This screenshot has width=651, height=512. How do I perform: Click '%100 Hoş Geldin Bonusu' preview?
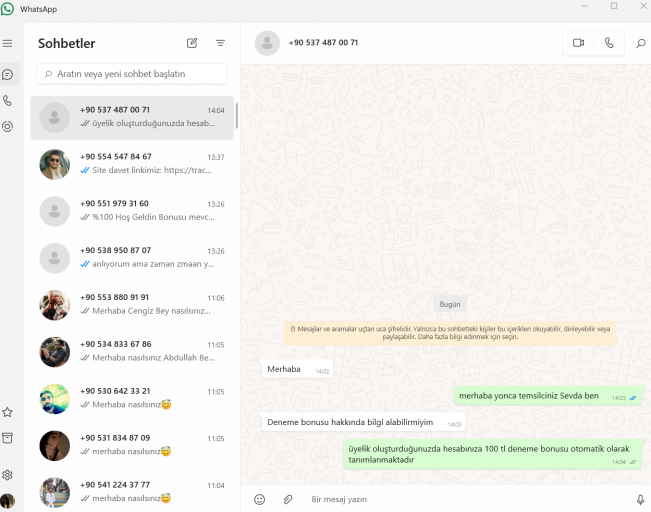153,217
